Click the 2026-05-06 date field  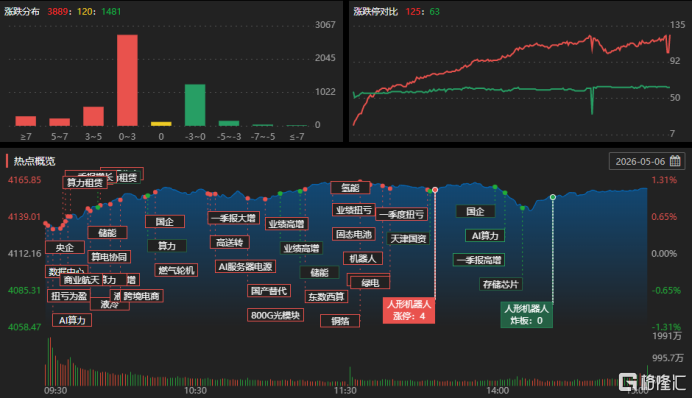(647, 161)
